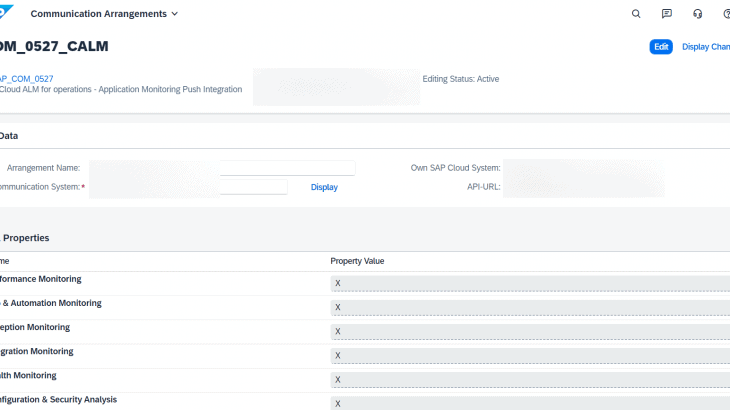The height and width of the screenshot is (410, 730).
Task: Select Performance Monitoring property value field
Action: coord(530,283)
